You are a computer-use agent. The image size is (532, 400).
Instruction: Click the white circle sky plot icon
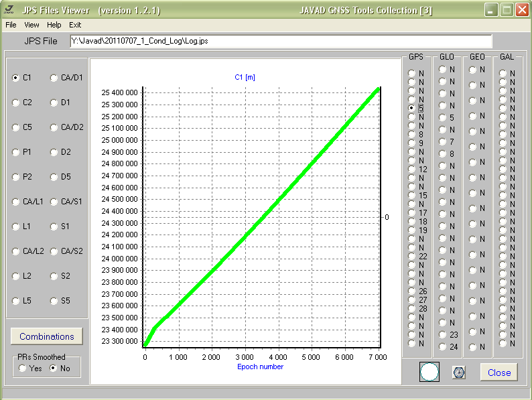[429, 372]
